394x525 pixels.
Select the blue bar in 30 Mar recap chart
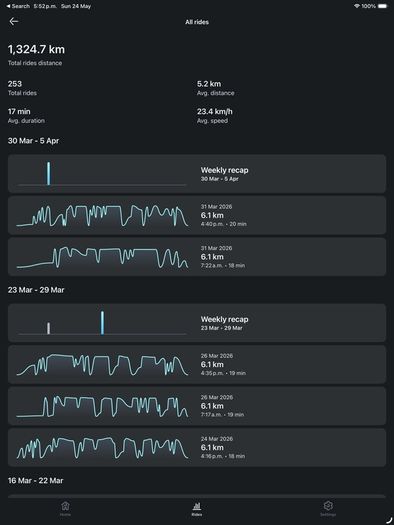click(x=49, y=173)
